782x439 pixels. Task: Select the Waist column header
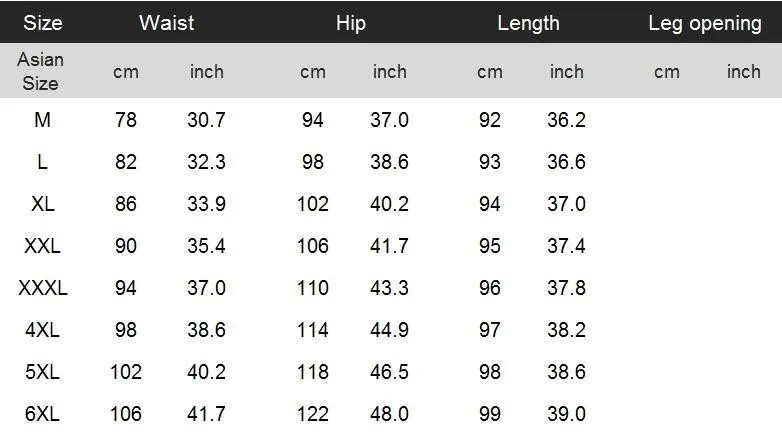point(167,23)
